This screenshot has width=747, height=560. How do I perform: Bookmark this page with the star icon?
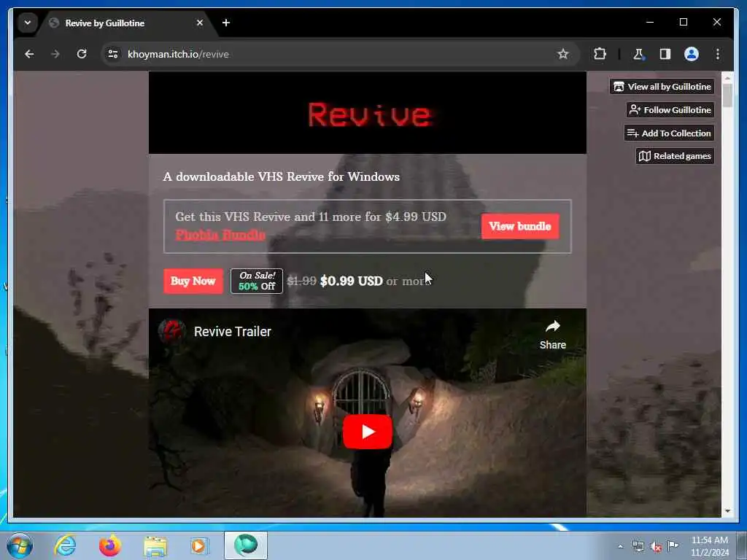pyautogui.click(x=563, y=54)
